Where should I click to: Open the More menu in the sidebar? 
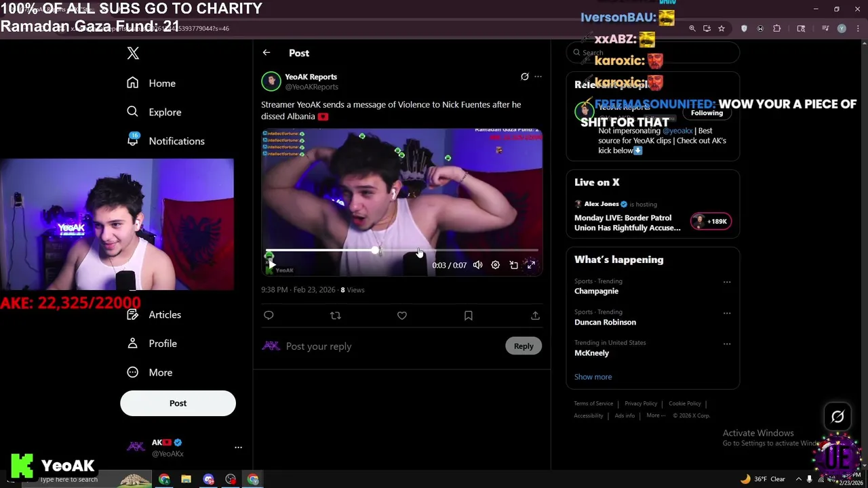pyautogui.click(x=161, y=372)
